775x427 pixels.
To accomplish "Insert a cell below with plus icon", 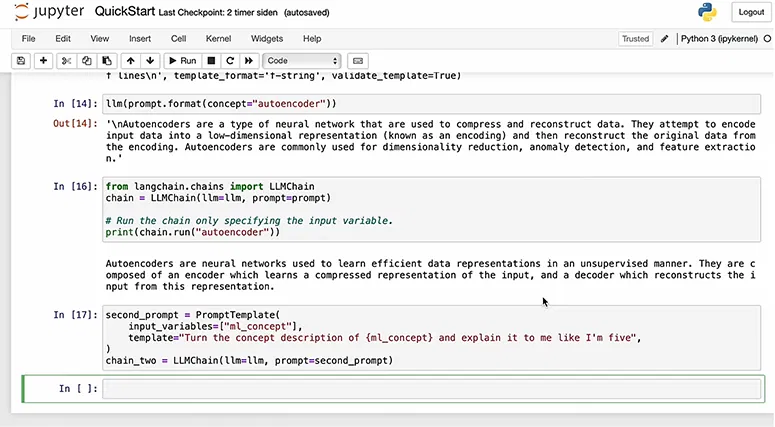I will [x=43, y=61].
